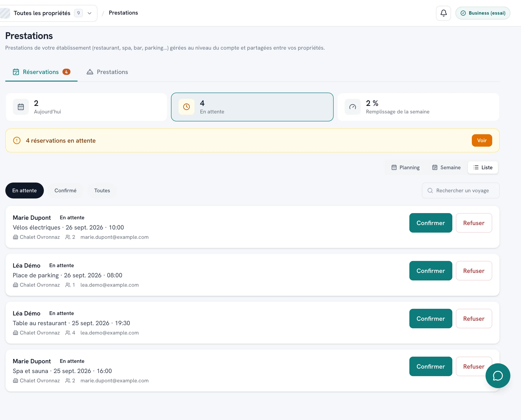Select the 2 Aujourd'hui stat card

click(86, 107)
